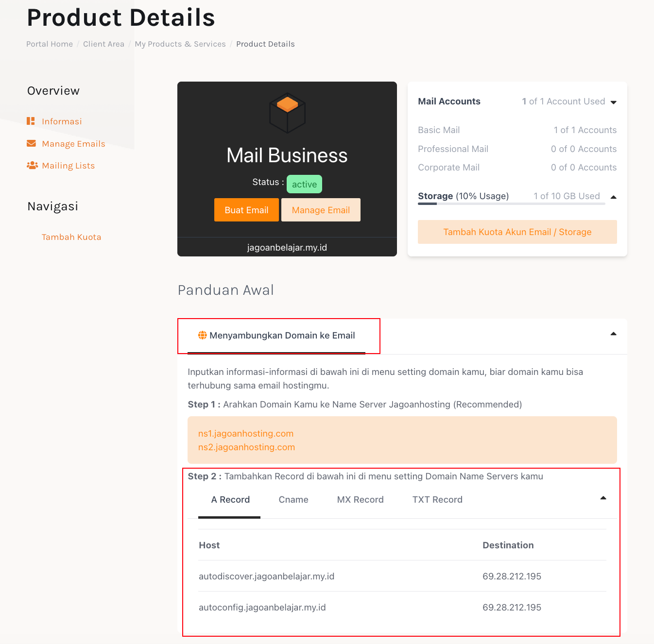Screen dimensions: 654x644
Task: Click the Storage usage progress bar
Action: tap(511, 204)
